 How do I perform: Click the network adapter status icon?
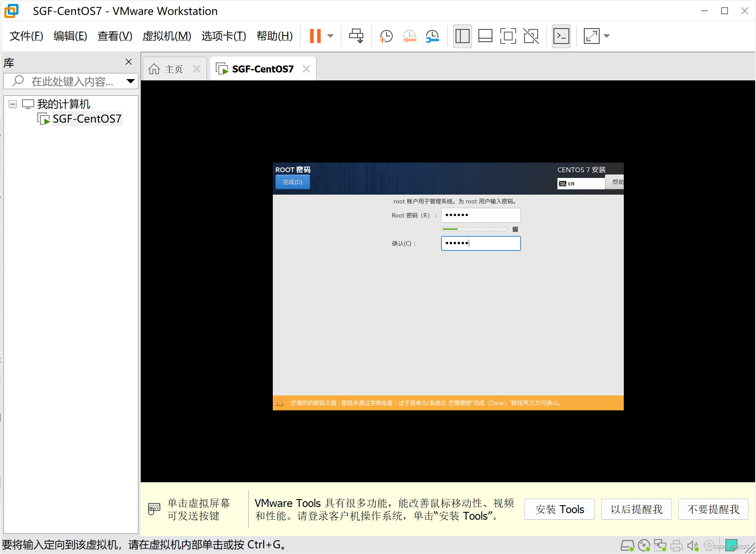coord(660,546)
